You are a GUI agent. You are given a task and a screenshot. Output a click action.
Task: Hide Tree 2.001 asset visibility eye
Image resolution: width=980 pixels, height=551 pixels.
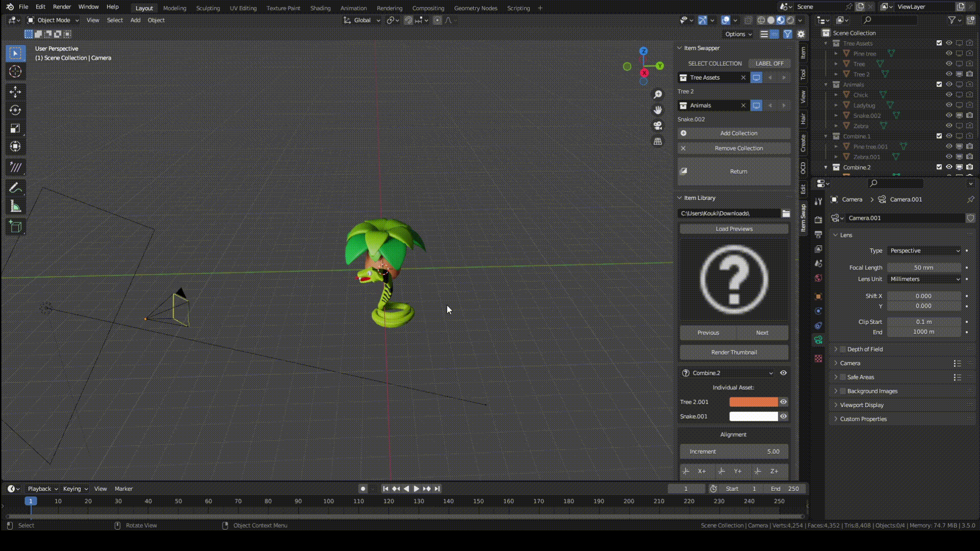click(x=783, y=402)
